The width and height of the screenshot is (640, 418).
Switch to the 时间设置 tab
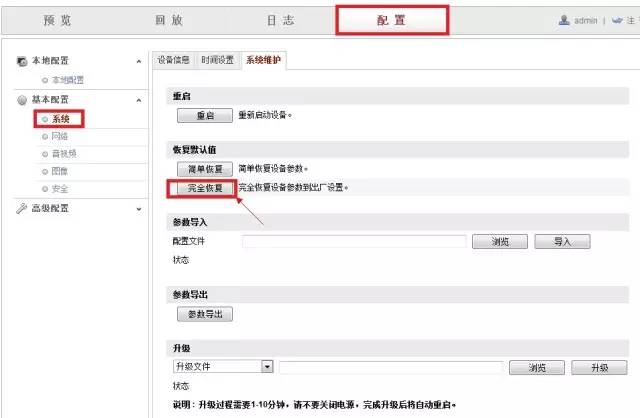point(219,60)
